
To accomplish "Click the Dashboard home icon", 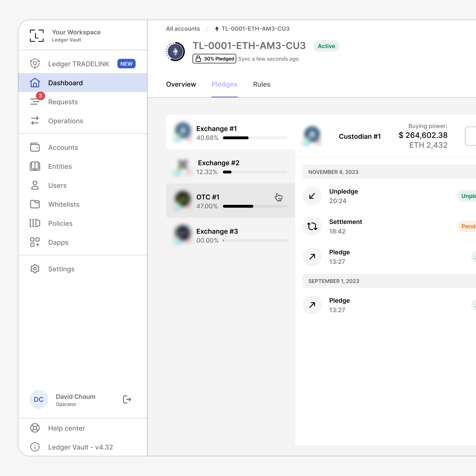I will (35, 83).
